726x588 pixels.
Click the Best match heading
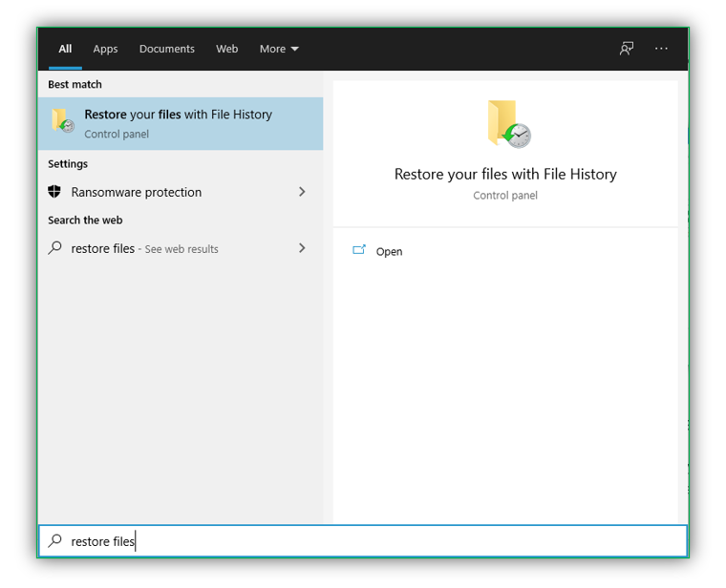[75, 85]
